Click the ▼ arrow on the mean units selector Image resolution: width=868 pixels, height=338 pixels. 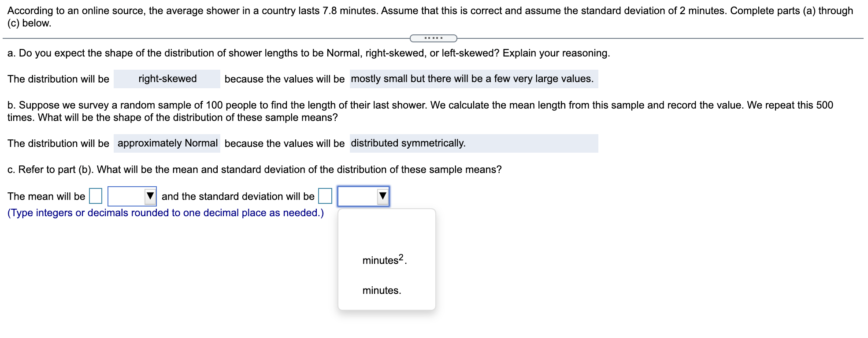[x=150, y=196]
